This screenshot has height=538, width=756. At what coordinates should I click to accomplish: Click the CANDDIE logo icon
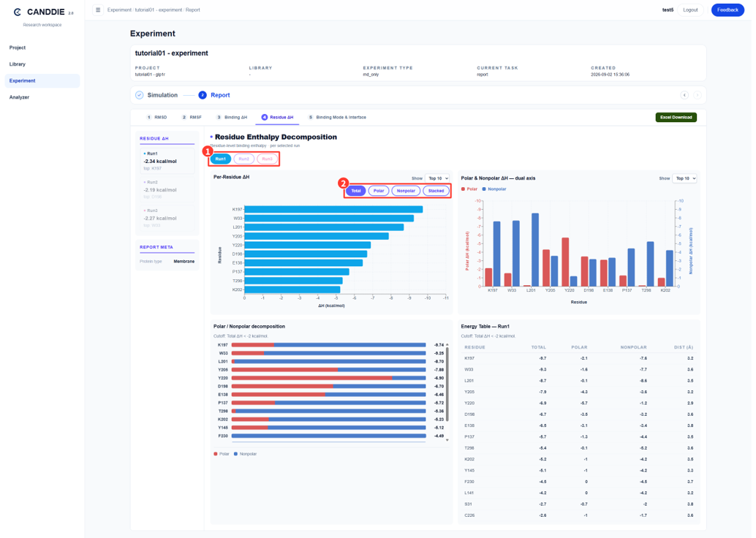click(18, 12)
